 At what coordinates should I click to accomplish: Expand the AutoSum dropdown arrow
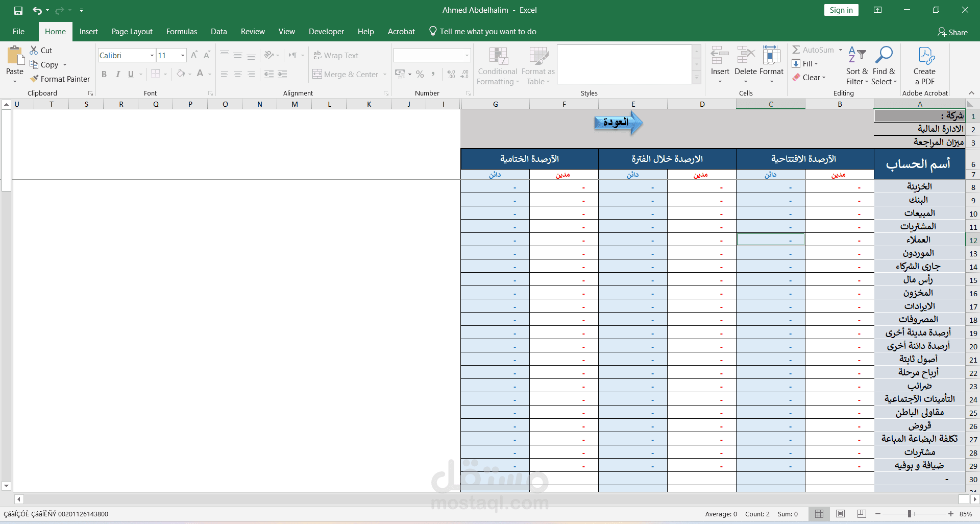[x=840, y=50]
